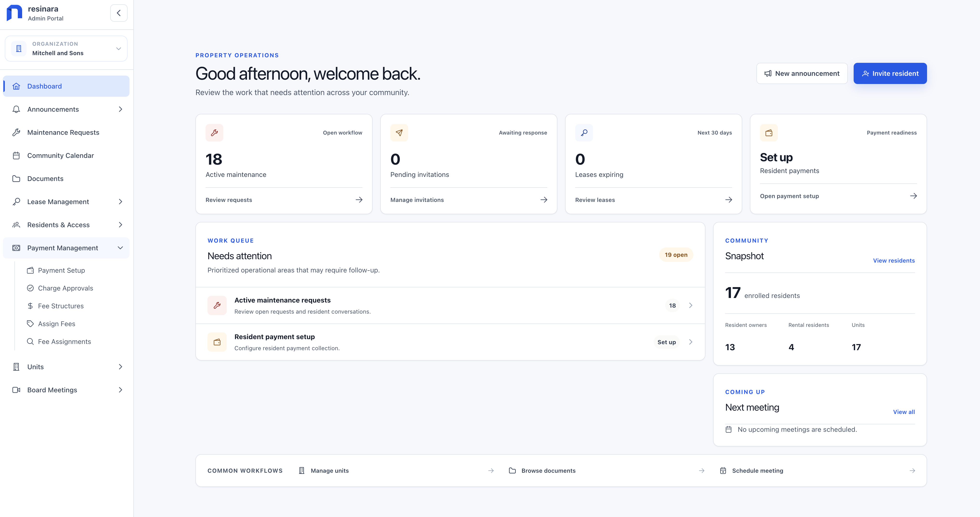Click the Payment Setup submenu label
The image size is (980, 517).
(62, 271)
